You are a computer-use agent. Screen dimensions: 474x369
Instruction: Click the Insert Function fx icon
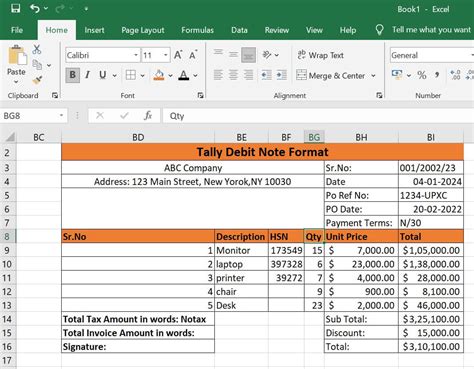(148, 116)
